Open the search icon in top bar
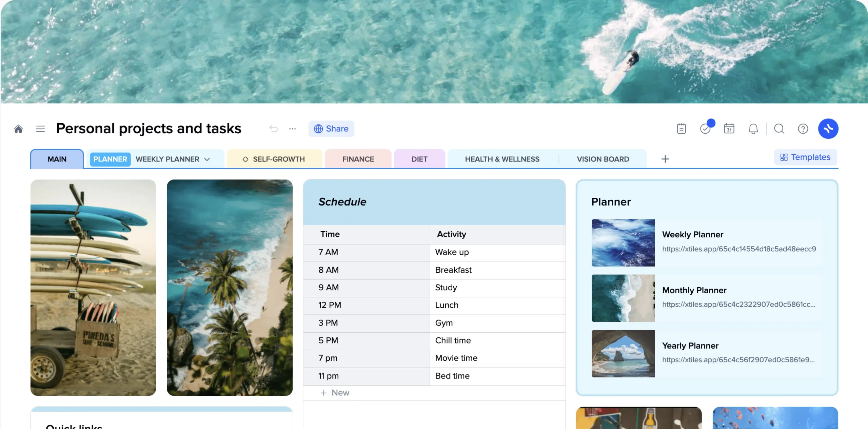This screenshot has height=429, width=868. (778, 129)
